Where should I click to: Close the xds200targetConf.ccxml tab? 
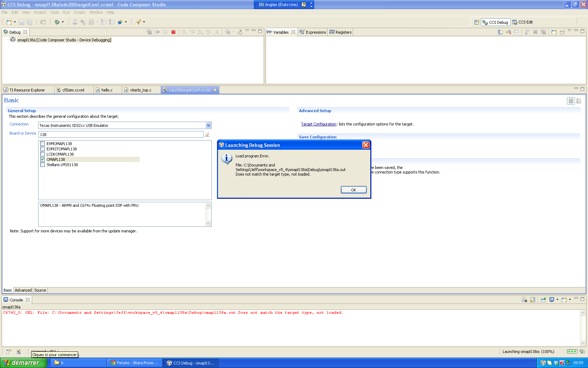(215, 90)
